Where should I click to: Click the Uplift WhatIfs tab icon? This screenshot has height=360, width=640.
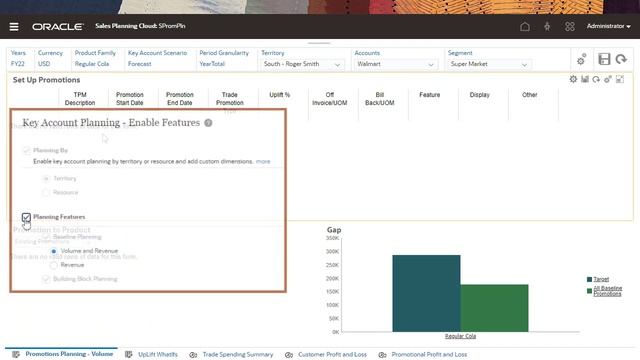click(129, 354)
